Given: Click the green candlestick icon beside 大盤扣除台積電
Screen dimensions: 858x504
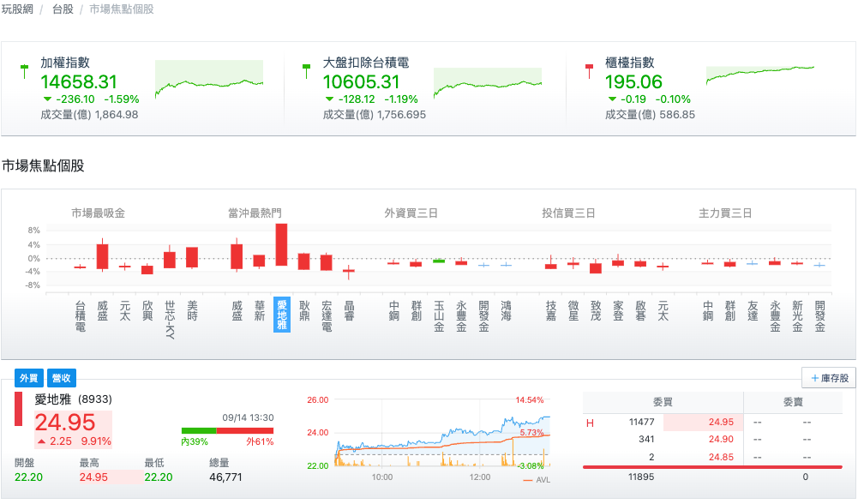Looking at the screenshot, I should (307, 71).
